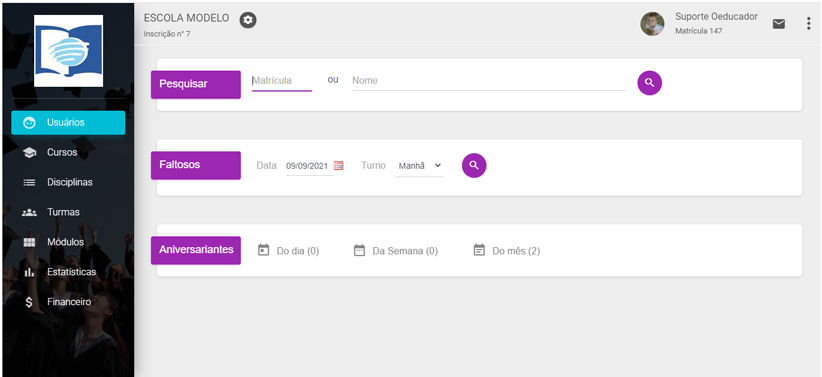Go to Cursos section
This screenshot has width=822, height=377.
(62, 153)
